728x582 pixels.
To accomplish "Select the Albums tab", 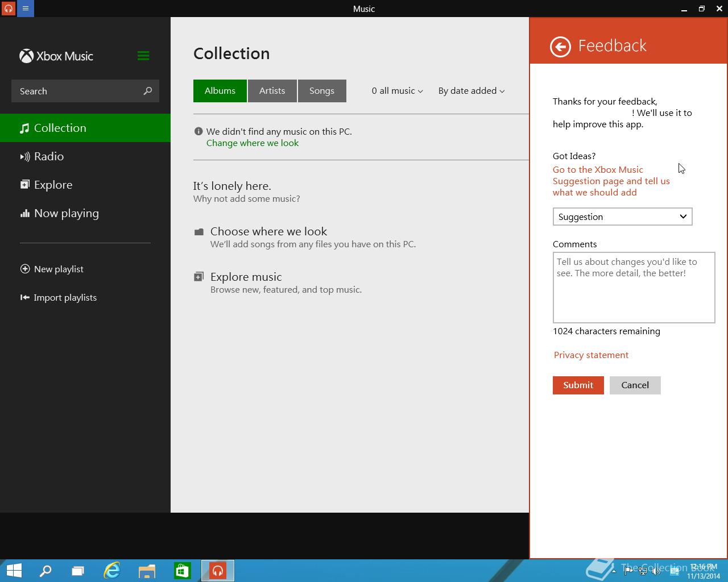I will pyautogui.click(x=220, y=91).
